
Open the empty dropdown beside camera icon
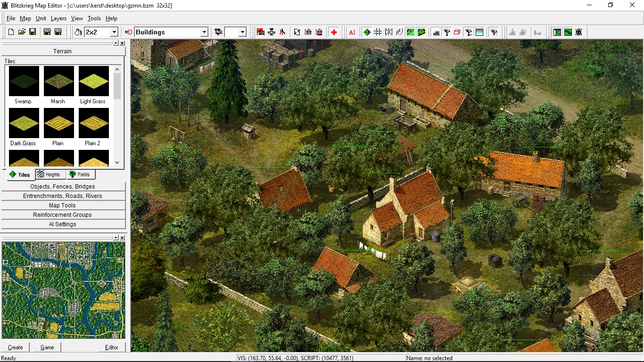click(242, 32)
